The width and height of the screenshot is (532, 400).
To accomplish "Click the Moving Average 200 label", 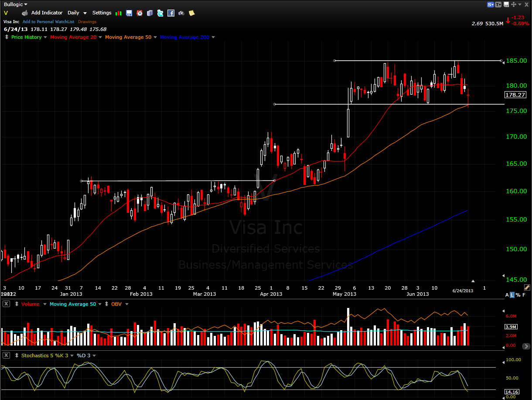I will (184, 38).
